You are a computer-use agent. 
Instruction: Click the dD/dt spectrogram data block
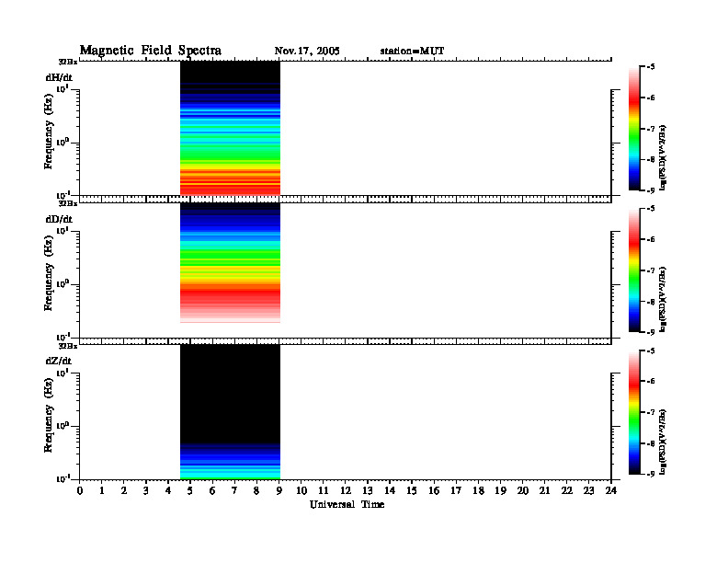point(231,262)
